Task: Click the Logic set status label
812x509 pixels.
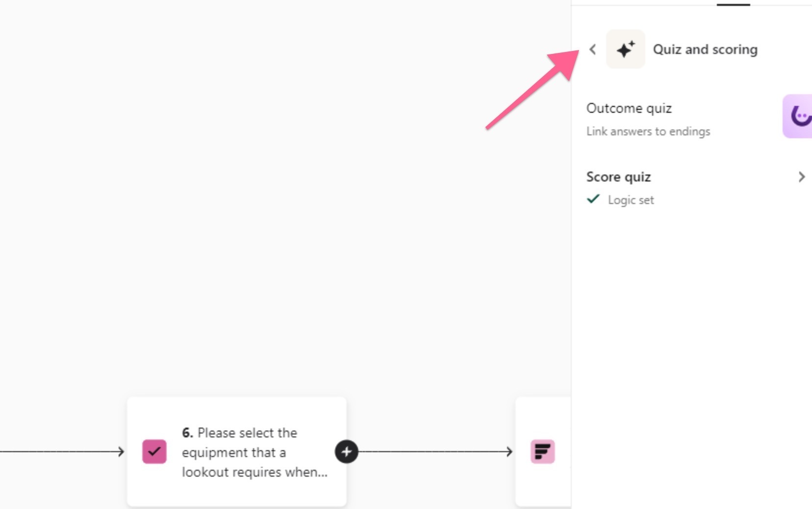Action: click(x=631, y=200)
